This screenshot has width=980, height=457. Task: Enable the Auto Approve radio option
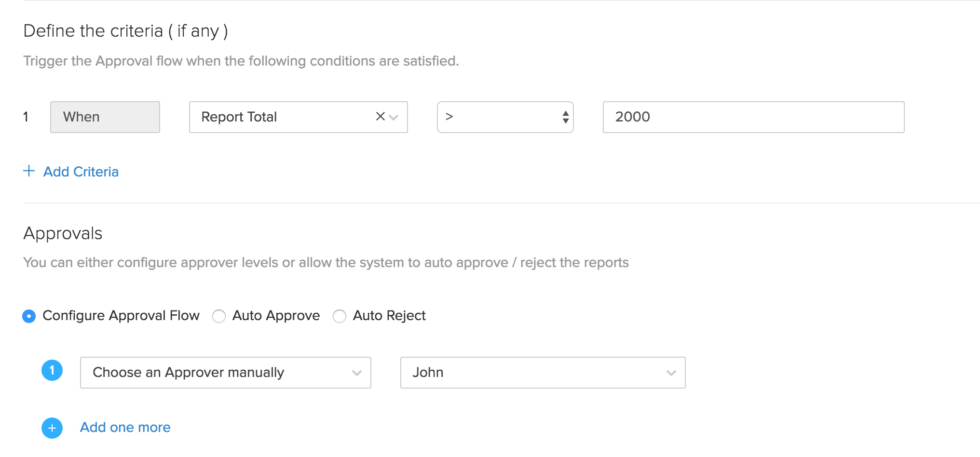pos(219,316)
